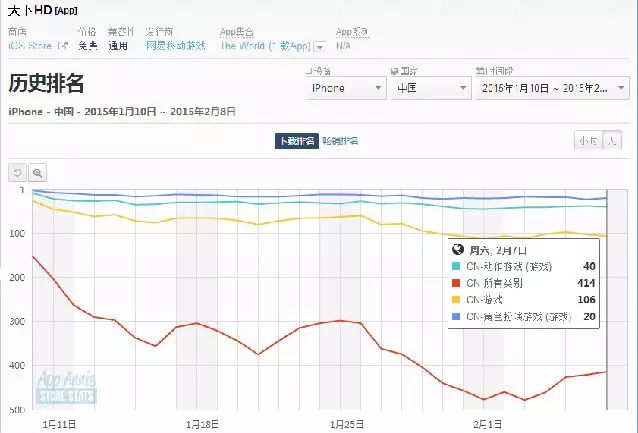Switch to the 畅销排名 tab

click(x=340, y=141)
